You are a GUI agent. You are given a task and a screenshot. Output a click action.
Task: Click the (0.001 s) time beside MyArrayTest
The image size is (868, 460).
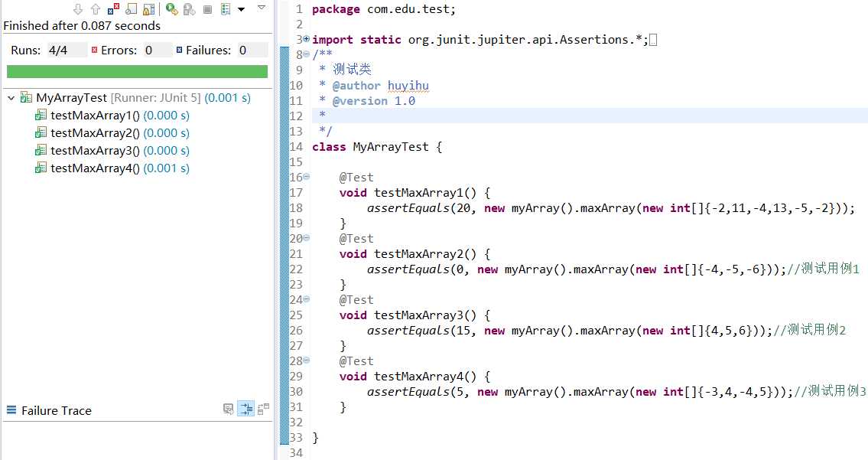click(228, 97)
